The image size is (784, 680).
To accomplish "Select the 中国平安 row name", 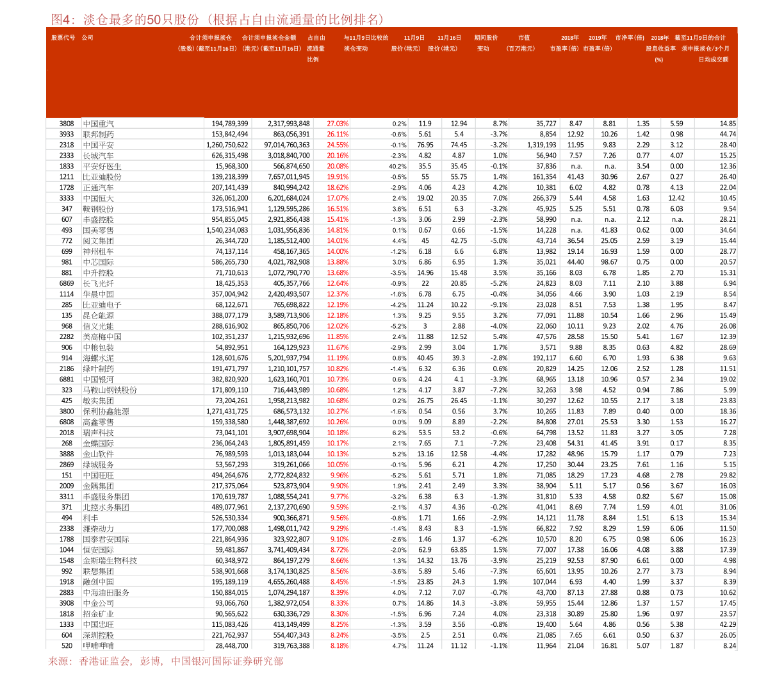I will click(x=99, y=145).
